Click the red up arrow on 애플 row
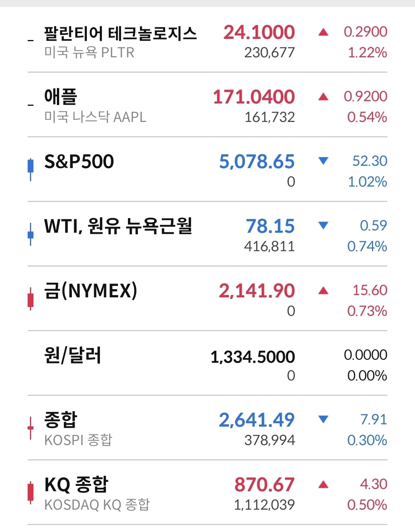Viewport: 415px width, 532px height. (x=324, y=97)
